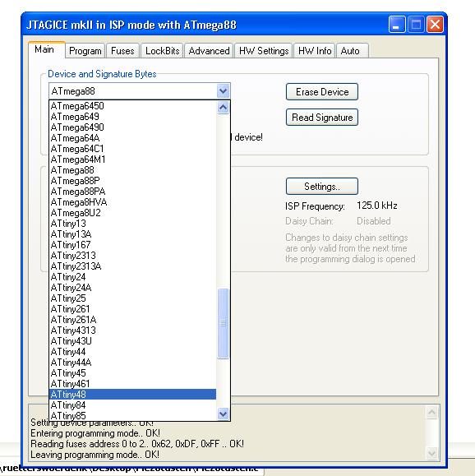The height and width of the screenshot is (476, 475).
Task: Choose ATtiny45 from the list
Action: [132, 373]
